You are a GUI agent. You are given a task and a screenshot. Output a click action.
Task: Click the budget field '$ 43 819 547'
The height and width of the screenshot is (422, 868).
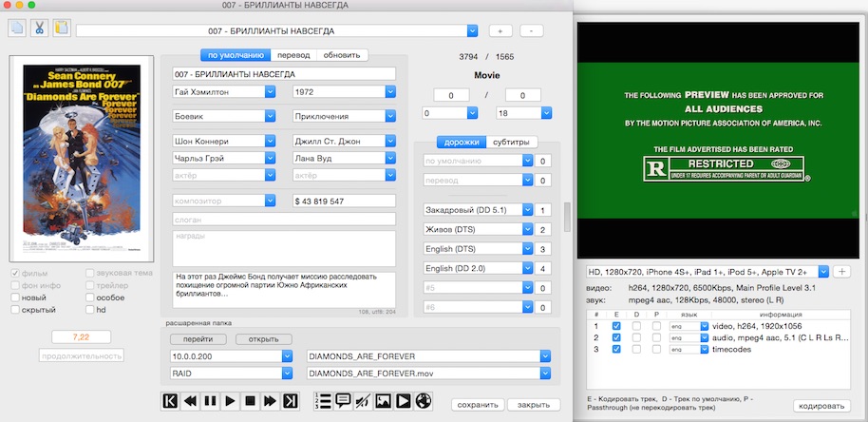tap(344, 201)
